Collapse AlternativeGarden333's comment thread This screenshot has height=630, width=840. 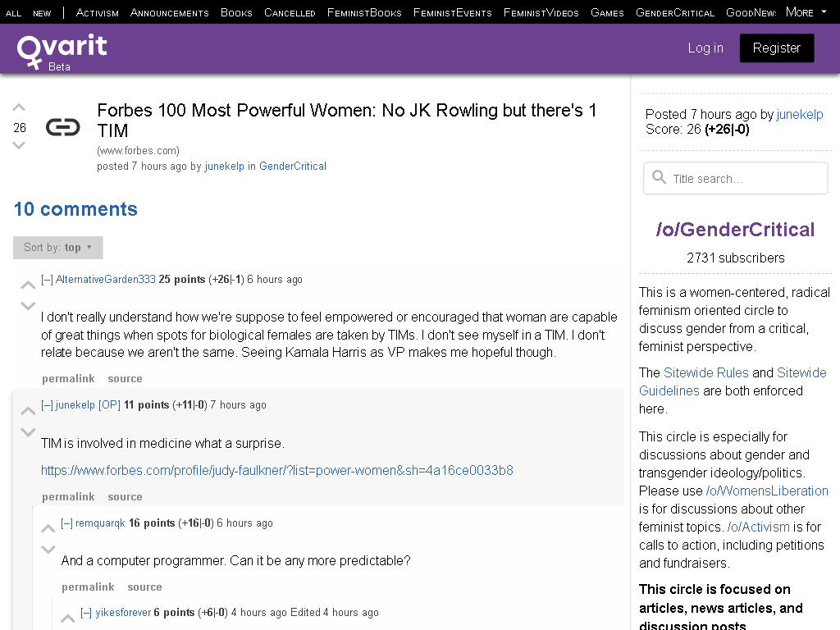click(47, 279)
